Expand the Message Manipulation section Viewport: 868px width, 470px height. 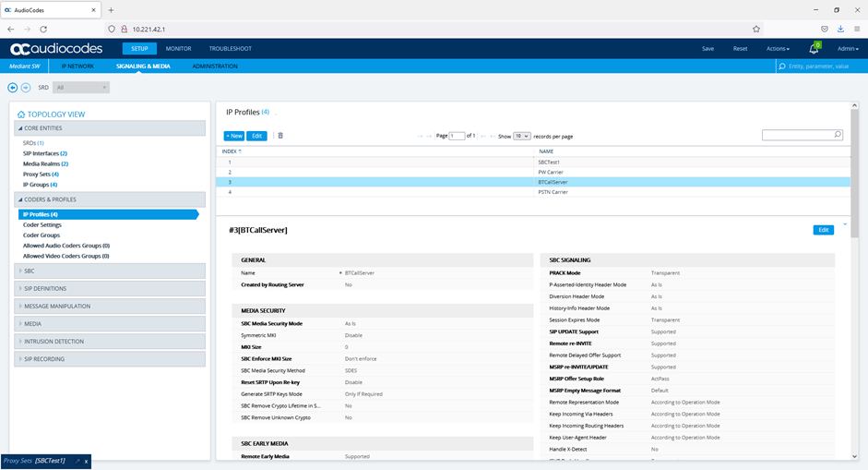pyautogui.click(x=110, y=306)
